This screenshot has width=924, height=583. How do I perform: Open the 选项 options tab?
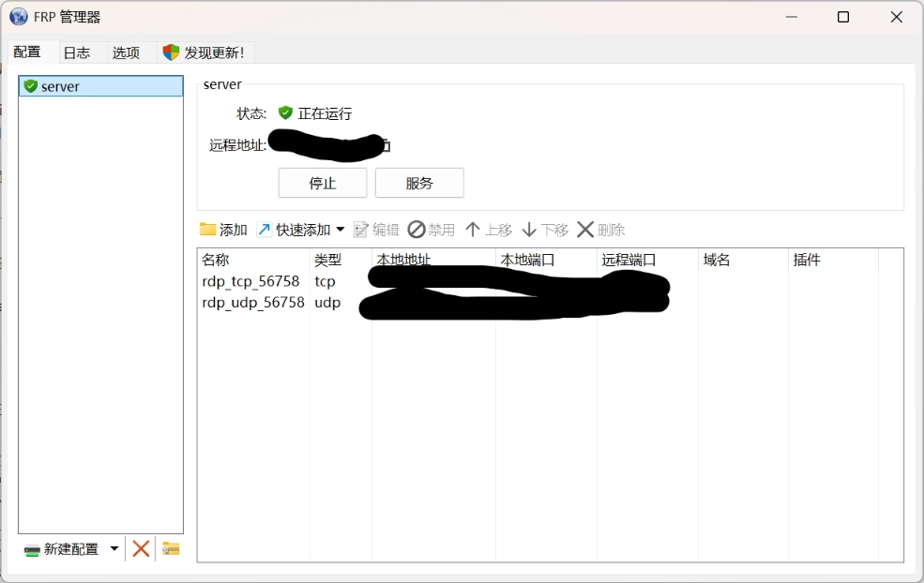pos(126,52)
